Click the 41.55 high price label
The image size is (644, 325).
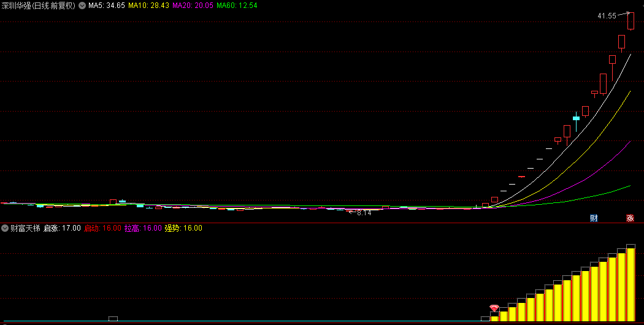pos(607,16)
